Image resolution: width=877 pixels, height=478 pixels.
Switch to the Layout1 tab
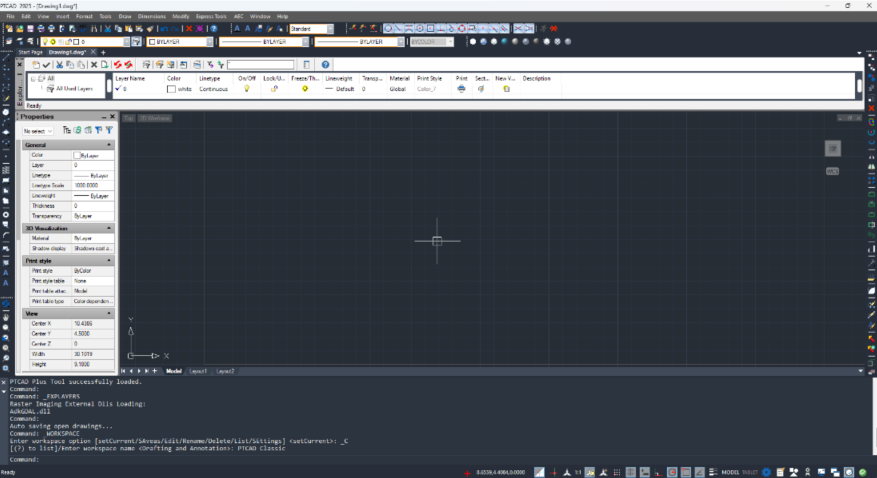198,371
